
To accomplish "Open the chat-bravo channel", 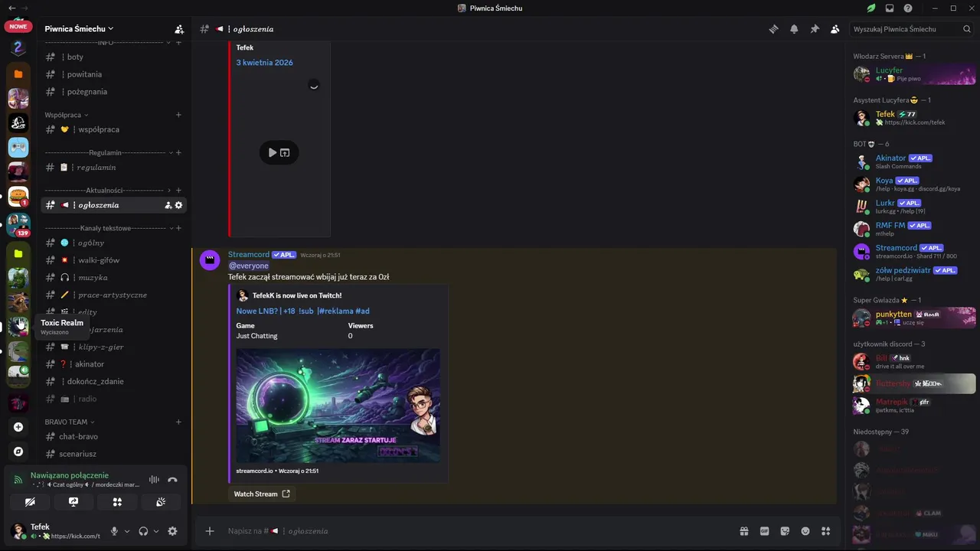I will 113,437.
